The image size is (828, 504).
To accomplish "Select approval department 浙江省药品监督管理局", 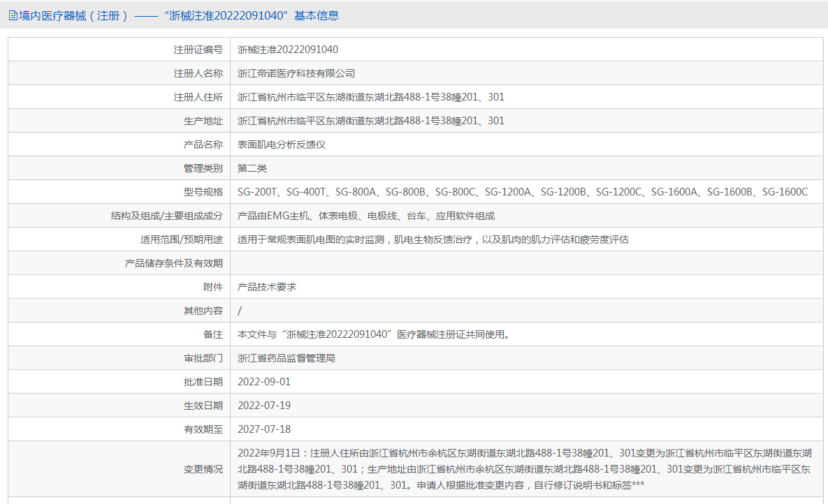I will 286,358.
